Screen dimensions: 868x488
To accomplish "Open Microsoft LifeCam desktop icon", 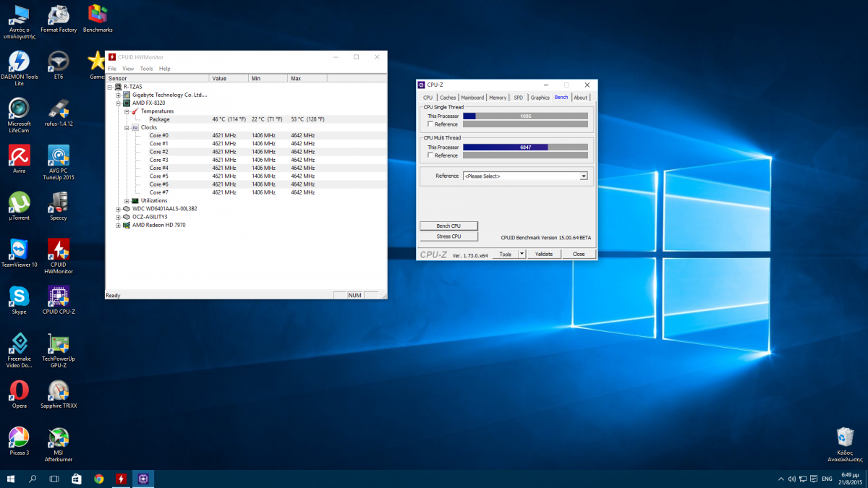I will 19,116.
